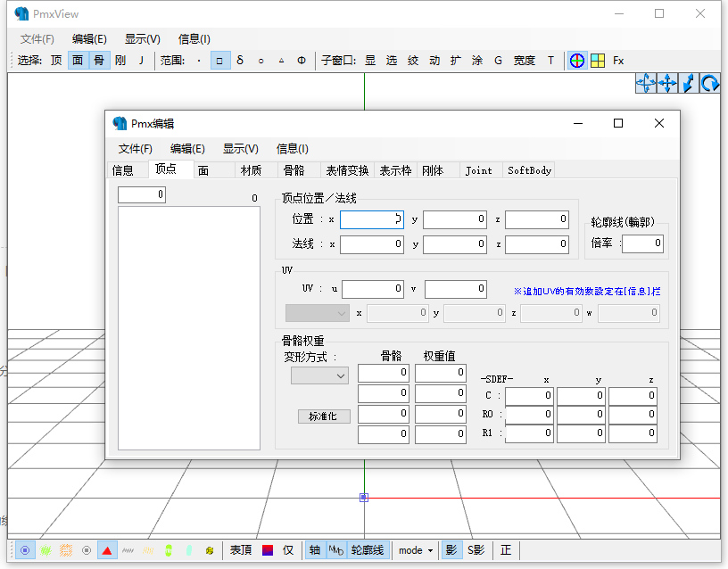The height and width of the screenshot is (569, 728).
Task: Click the position x input field
Action: click(372, 219)
